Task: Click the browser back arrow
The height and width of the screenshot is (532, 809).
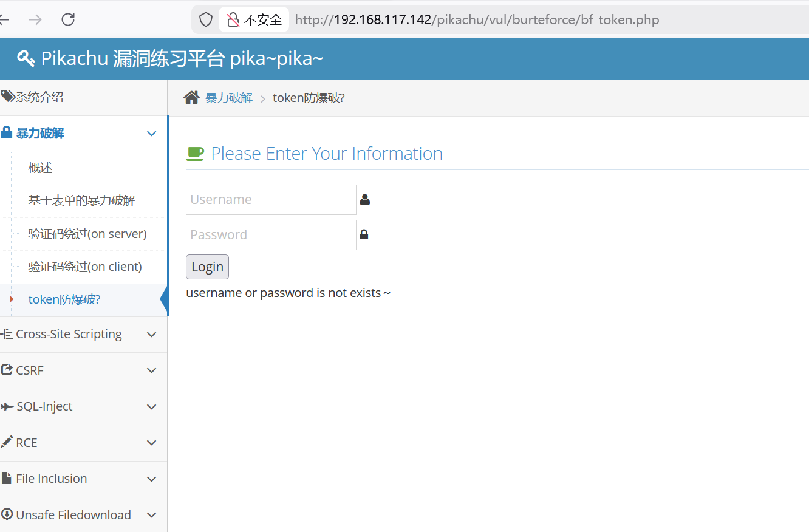Action: [4, 19]
